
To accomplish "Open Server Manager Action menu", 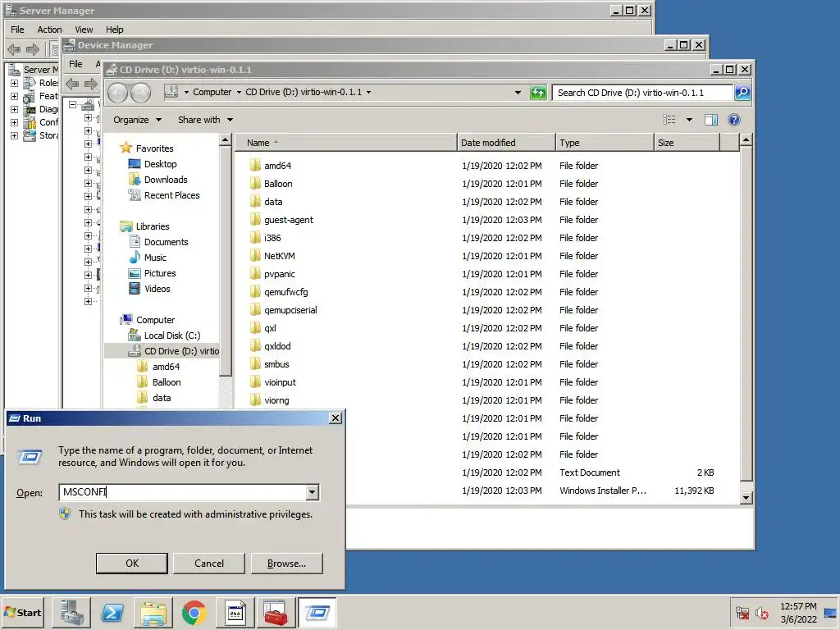I will (x=49, y=30).
